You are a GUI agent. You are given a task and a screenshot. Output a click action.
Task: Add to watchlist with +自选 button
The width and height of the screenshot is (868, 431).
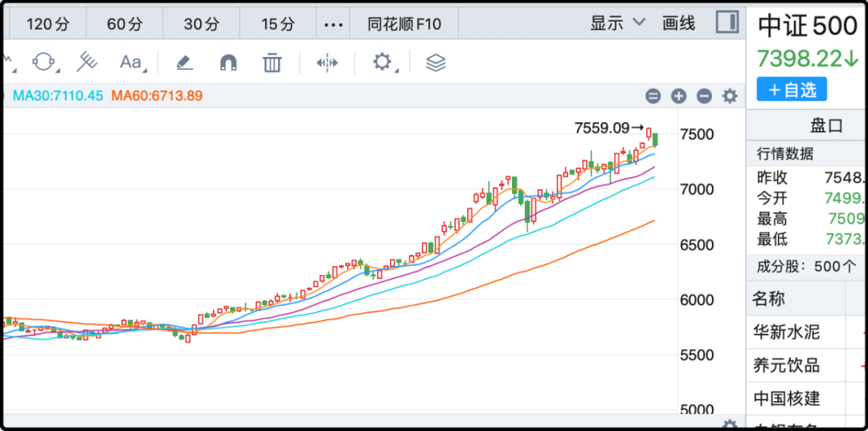tap(792, 89)
